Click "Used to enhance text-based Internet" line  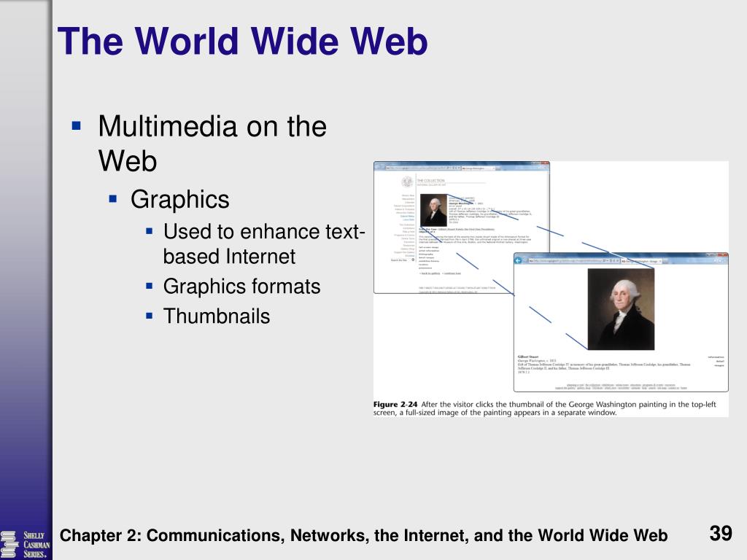(x=264, y=244)
